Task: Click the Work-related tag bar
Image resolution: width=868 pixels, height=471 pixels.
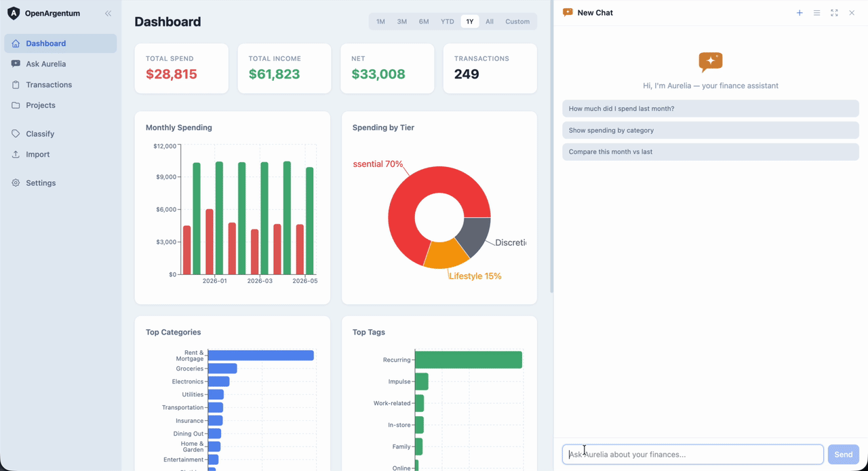Action: pyautogui.click(x=420, y=403)
